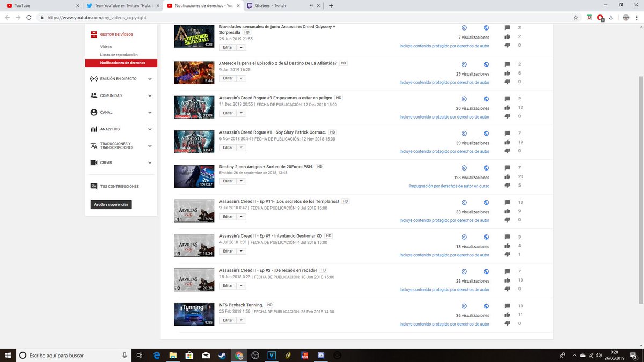Open File Explorer from the taskbar

point(173,355)
